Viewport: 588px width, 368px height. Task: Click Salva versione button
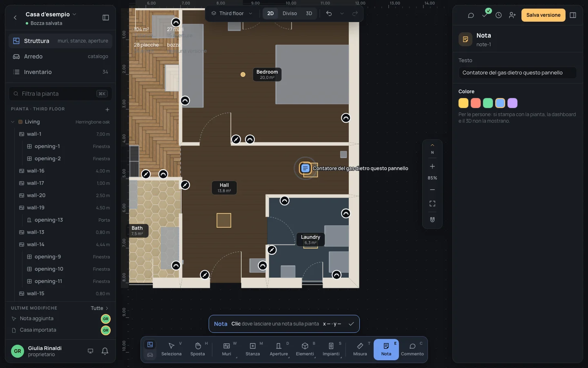(543, 15)
